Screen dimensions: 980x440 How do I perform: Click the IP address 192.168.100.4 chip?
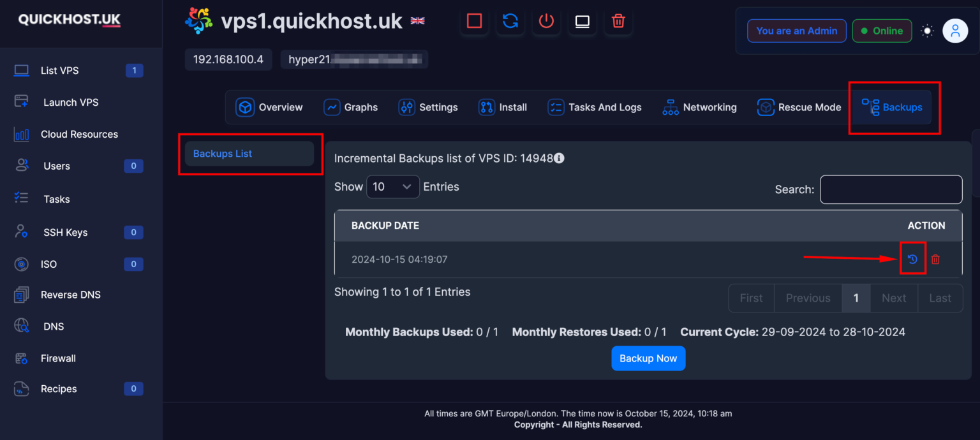[228, 59]
